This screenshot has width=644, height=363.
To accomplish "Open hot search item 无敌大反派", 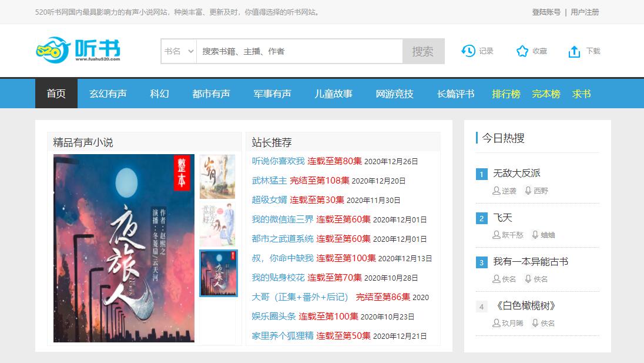I will click(x=516, y=173).
